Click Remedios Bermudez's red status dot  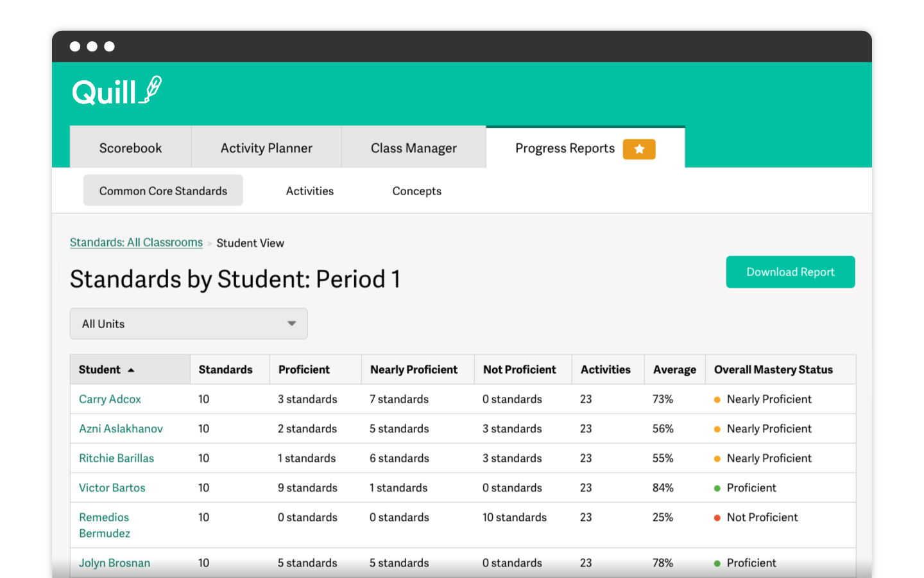point(717,518)
